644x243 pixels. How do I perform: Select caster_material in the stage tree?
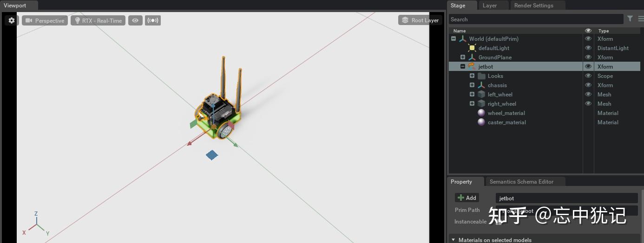(507, 122)
